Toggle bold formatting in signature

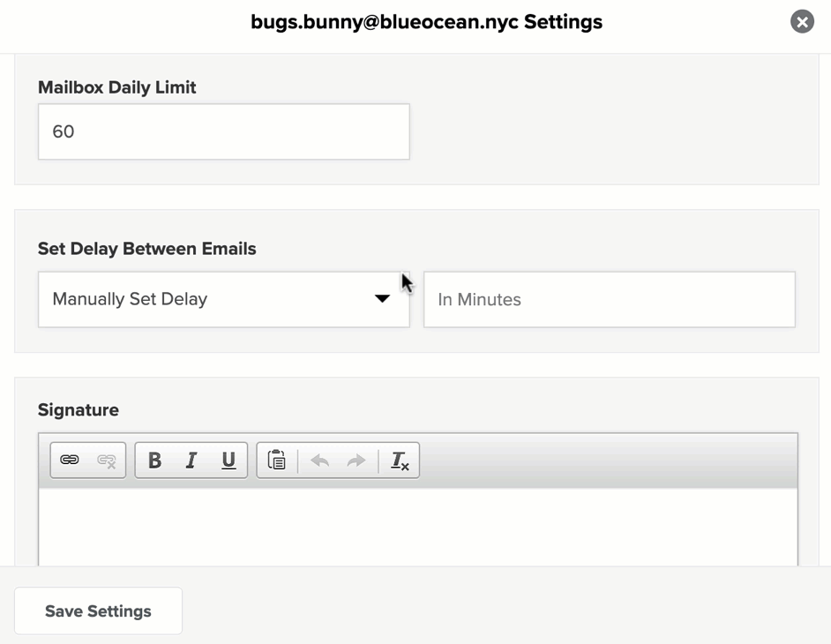tap(154, 461)
